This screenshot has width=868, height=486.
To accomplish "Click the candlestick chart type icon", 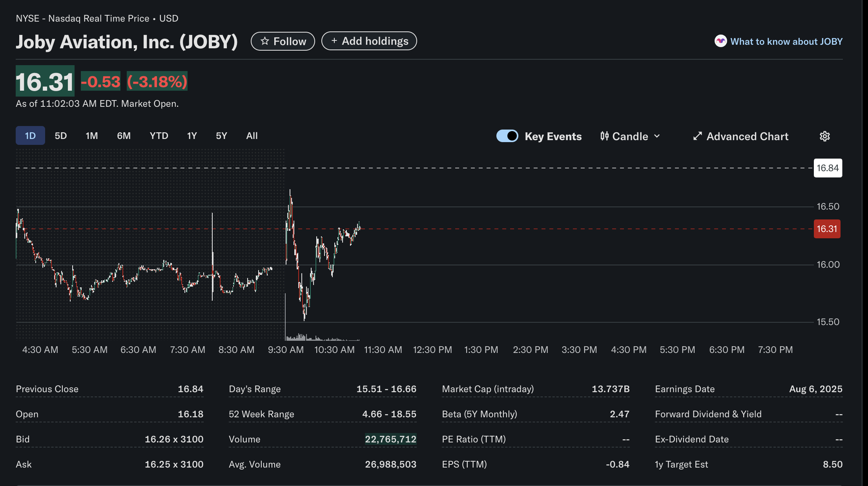I will (x=604, y=136).
